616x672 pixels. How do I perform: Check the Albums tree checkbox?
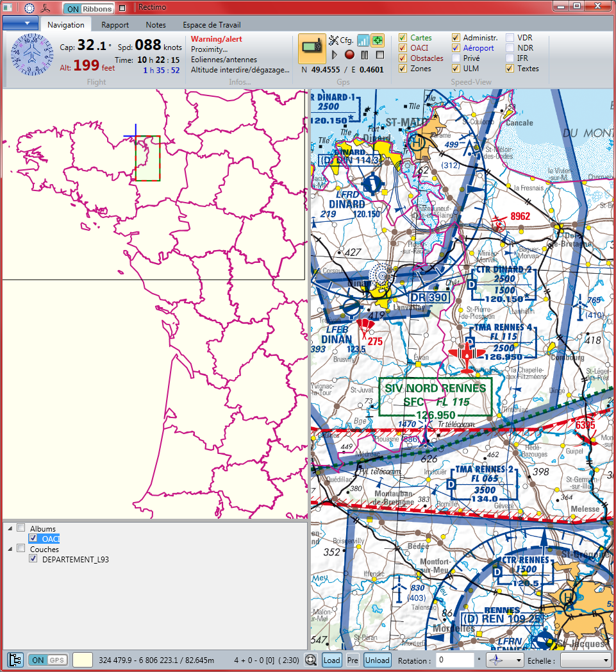click(21, 528)
